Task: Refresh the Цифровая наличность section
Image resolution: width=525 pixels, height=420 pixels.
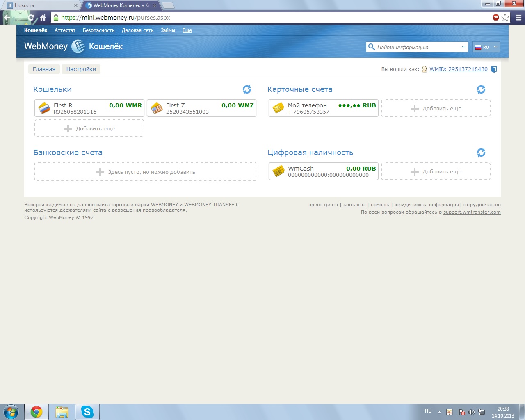Action: [481, 153]
